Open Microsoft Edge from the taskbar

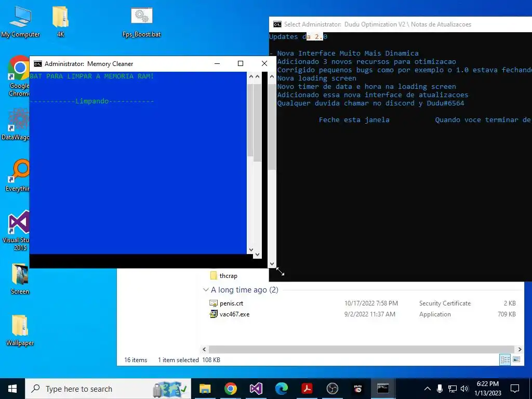pos(281,389)
